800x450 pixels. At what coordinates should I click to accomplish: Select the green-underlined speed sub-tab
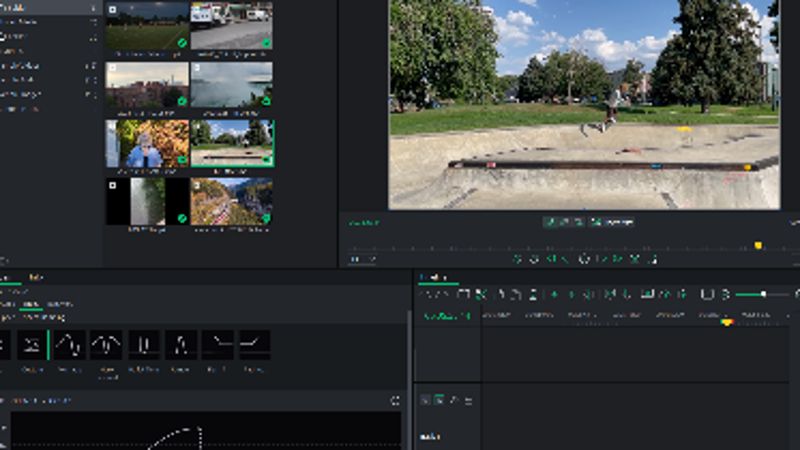[x=30, y=304]
